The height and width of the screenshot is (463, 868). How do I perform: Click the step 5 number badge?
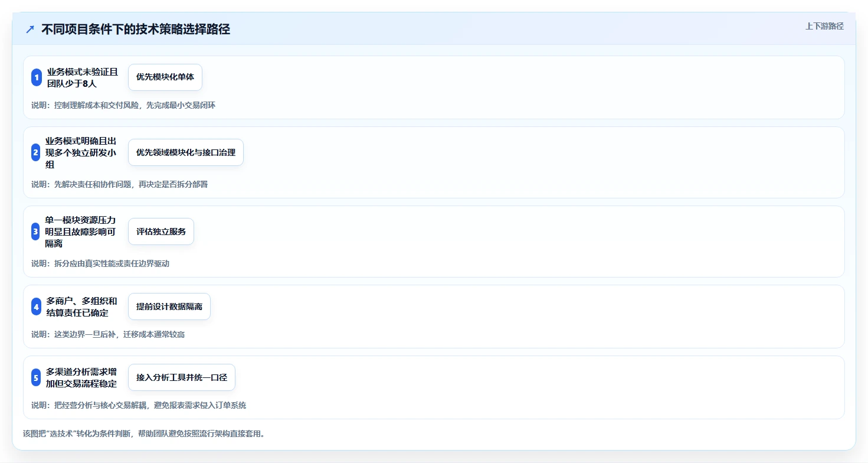click(36, 377)
